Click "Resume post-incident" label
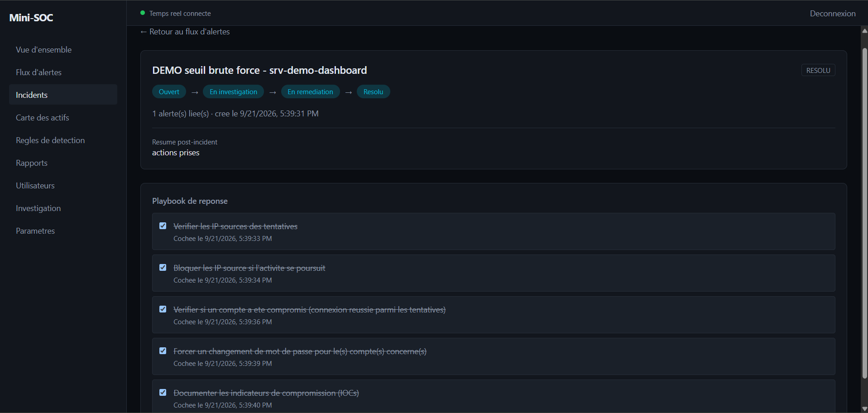 pyautogui.click(x=185, y=142)
